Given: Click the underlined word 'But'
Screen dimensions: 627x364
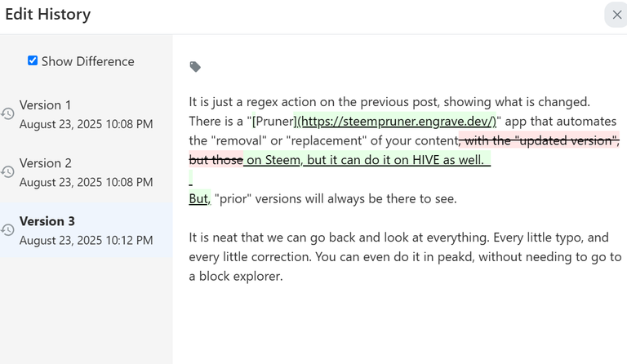Looking at the screenshot, I should pos(198,198).
